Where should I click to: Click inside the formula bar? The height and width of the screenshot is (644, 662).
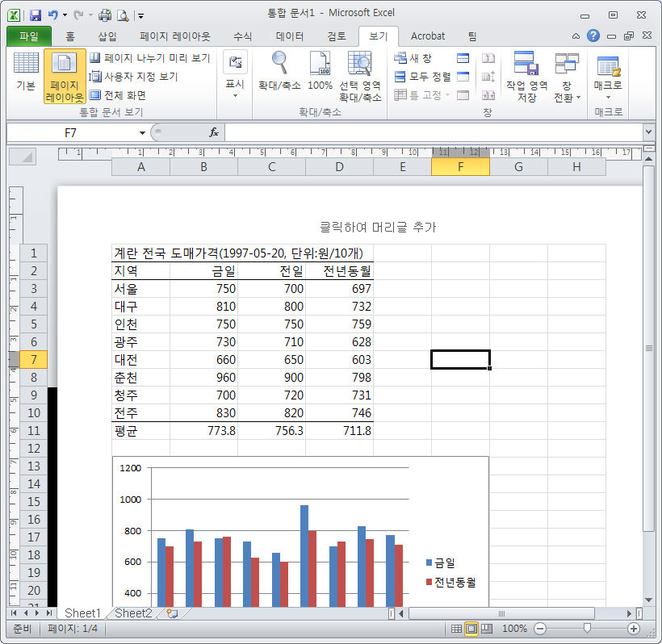(434, 132)
